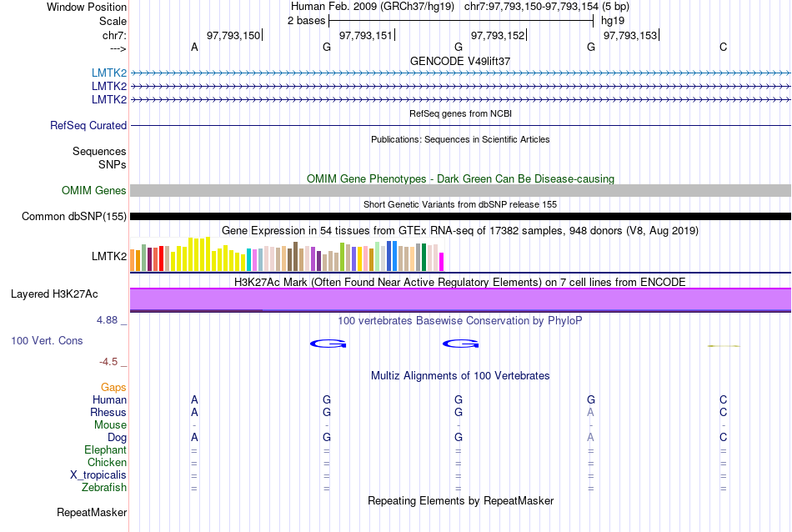Open the Common dbSNP(155) track label

[x=74, y=216]
